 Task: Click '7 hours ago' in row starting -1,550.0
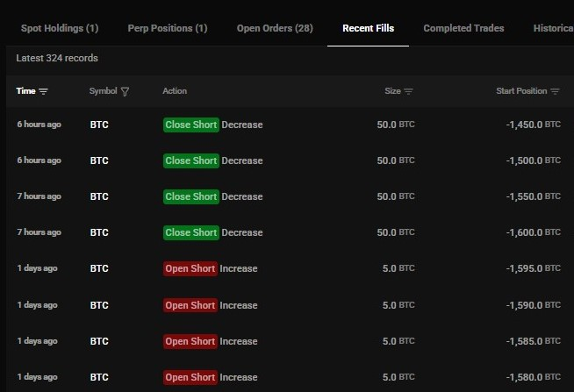39,196
